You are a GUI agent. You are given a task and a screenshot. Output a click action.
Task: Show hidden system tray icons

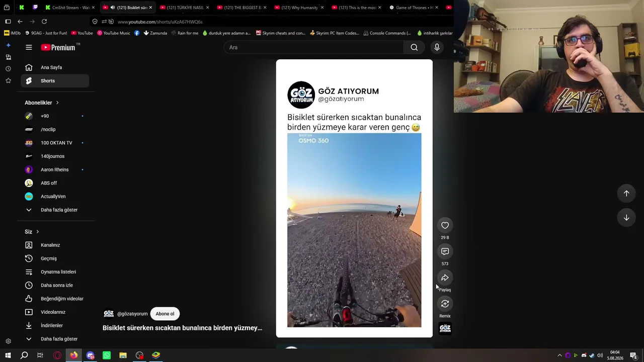(559, 355)
